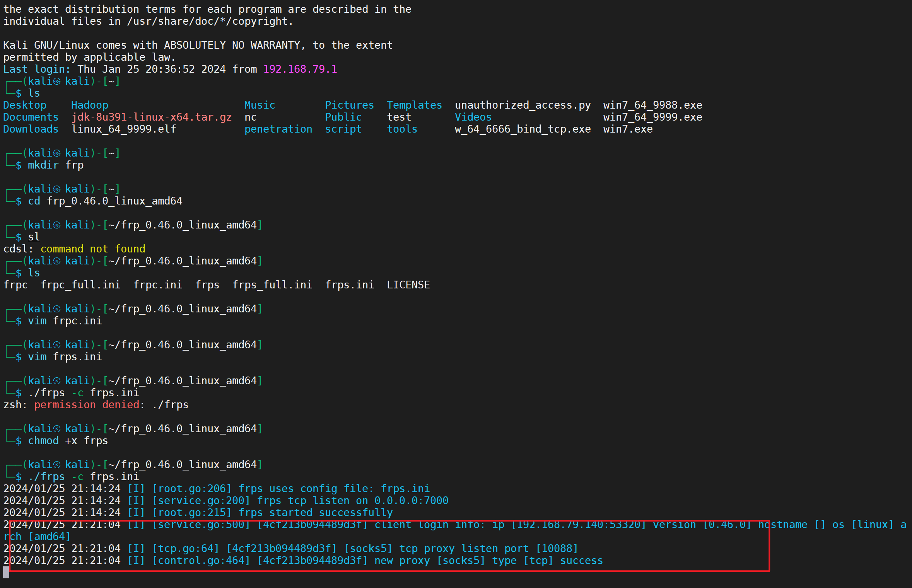The width and height of the screenshot is (912, 588).
Task: Click the yellow 'command not found' text
Action: tap(93, 249)
